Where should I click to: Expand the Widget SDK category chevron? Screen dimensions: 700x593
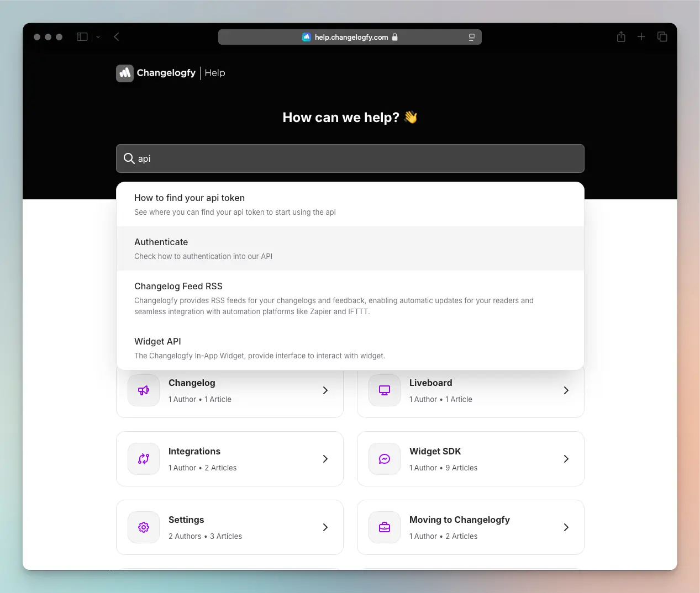[x=566, y=459]
